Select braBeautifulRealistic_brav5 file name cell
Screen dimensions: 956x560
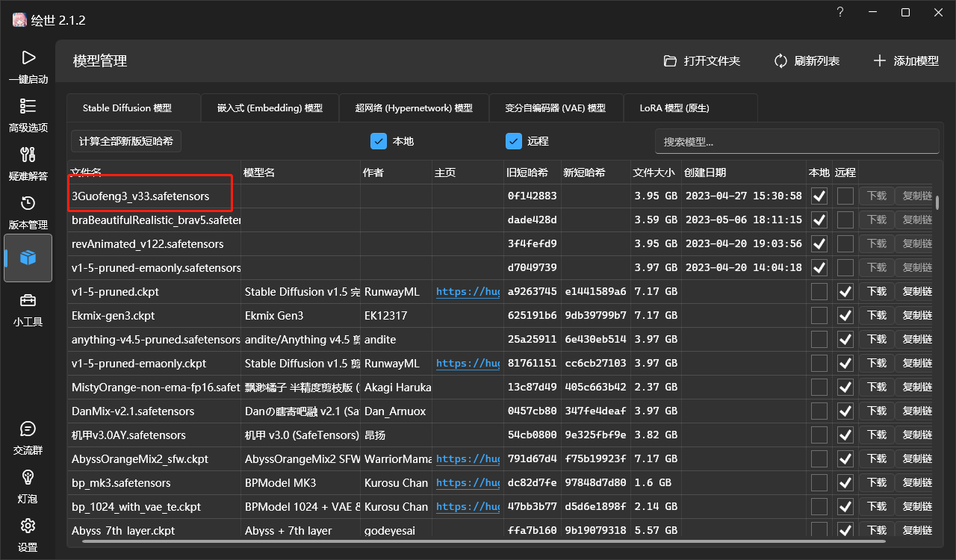pos(155,220)
